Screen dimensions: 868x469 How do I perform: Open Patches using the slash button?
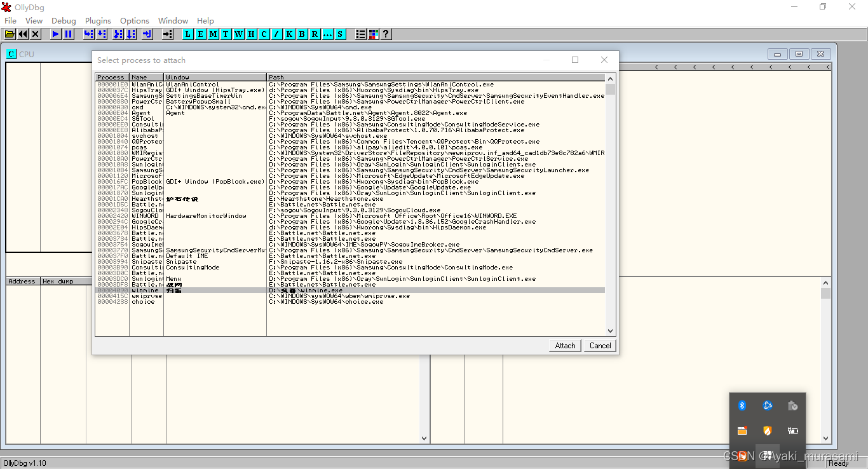click(x=277, y=34)
